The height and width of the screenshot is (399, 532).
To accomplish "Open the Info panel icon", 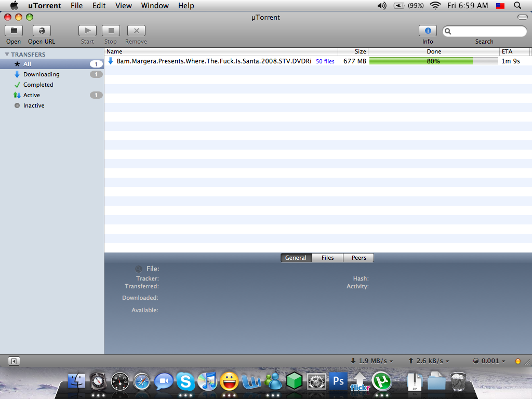I will pyautogui.click(x=428, y=31).
